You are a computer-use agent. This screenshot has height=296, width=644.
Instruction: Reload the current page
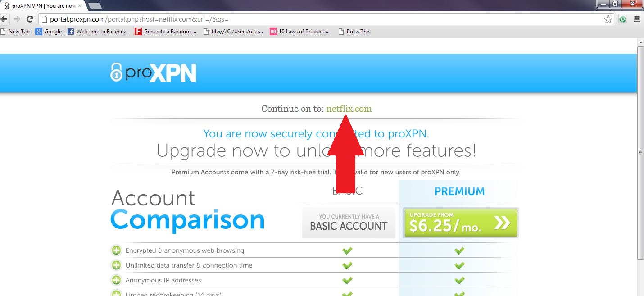(x=30, y=19)
